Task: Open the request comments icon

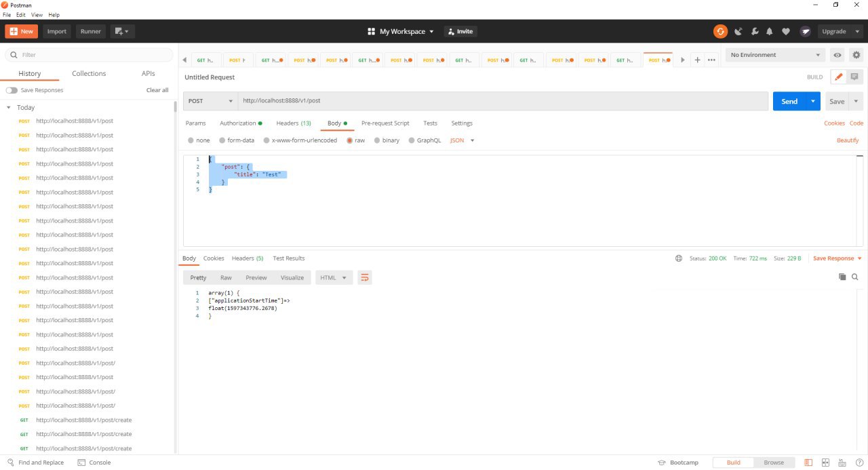Action: point(854,77)
